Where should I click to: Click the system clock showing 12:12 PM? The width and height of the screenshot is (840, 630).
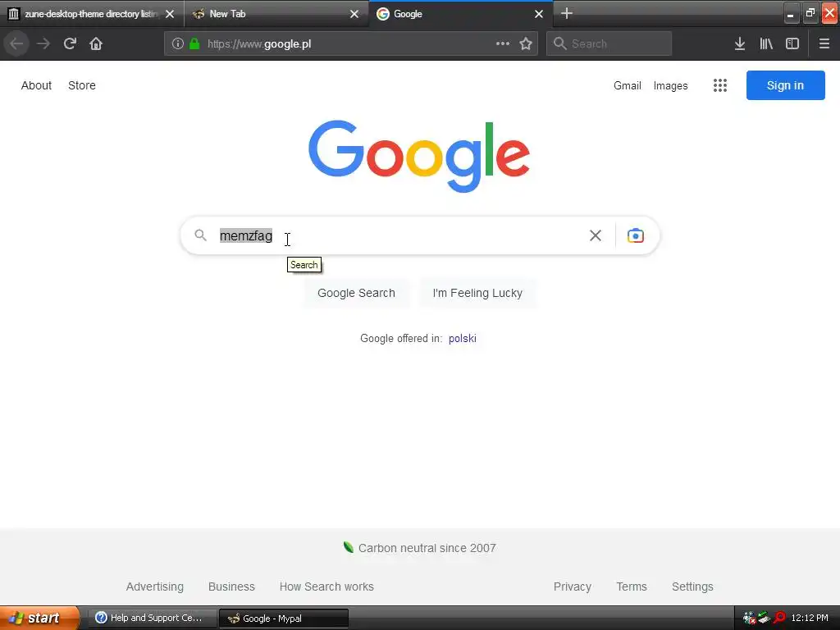810,619
